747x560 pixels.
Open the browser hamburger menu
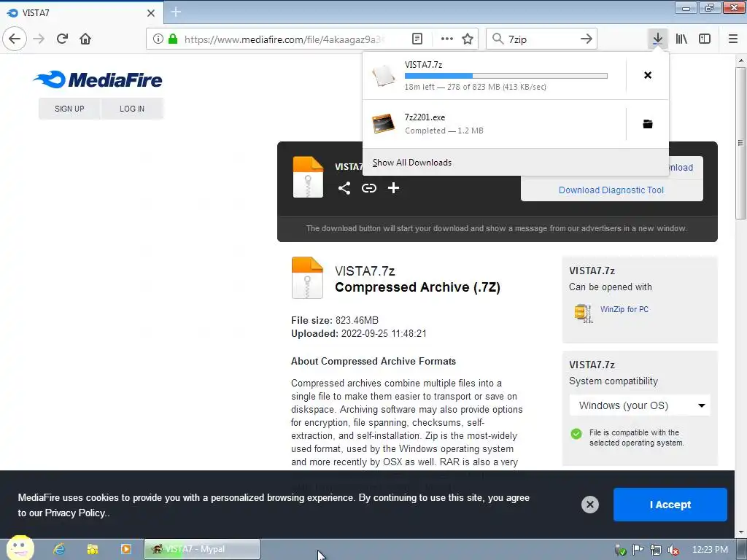tap(733, 39)
